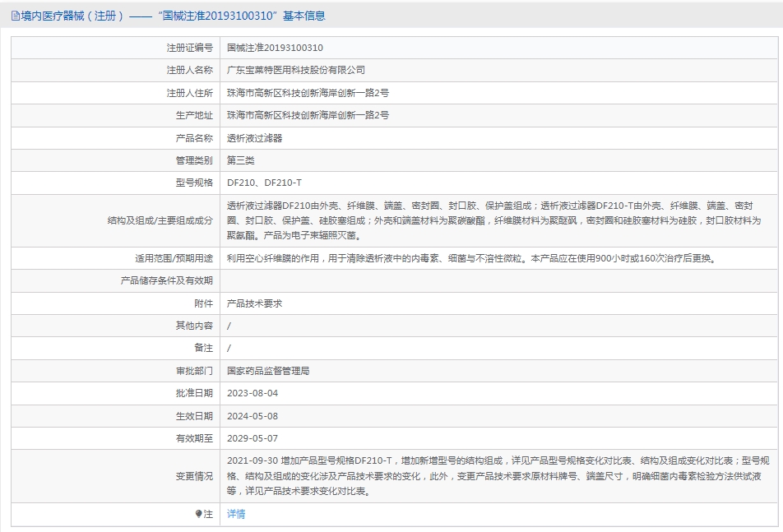Click the 有效期至 label cell
Image resolution: width=783 pixels, height=532 pixels.
tap(116, 439)
